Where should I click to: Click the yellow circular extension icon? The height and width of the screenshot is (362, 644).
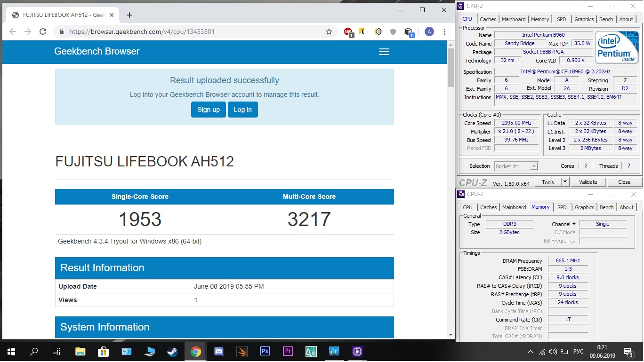coord(378,31)
